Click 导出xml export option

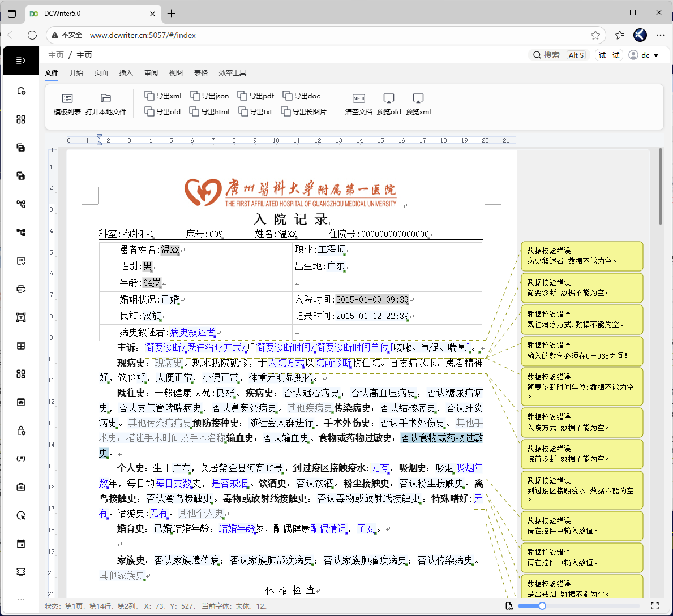(163, 96)
